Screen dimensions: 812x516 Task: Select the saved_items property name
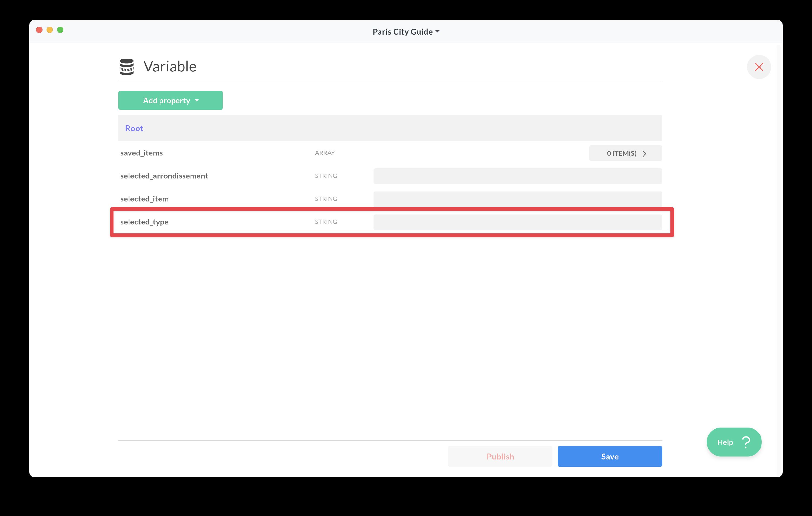[141, 153]
